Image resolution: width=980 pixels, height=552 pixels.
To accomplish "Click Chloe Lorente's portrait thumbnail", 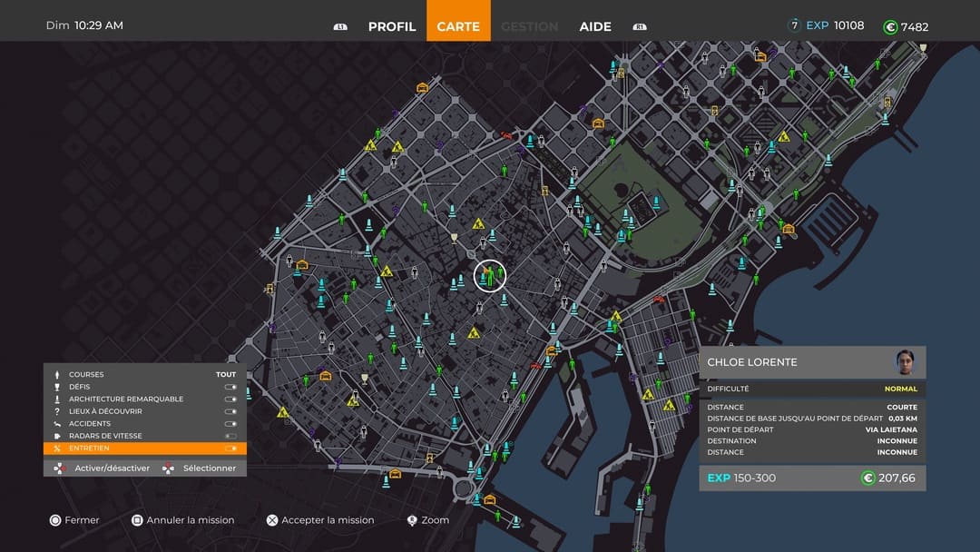I will [x=904, y=362].
